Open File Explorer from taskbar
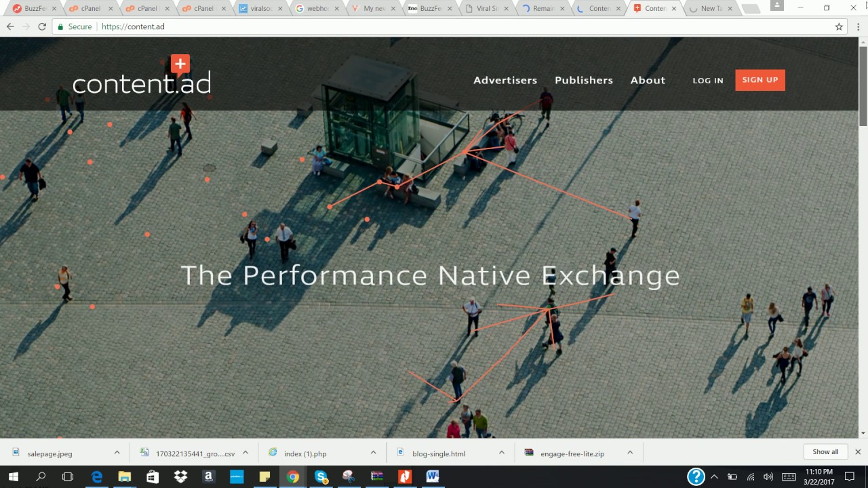 [x=124, y=476]
